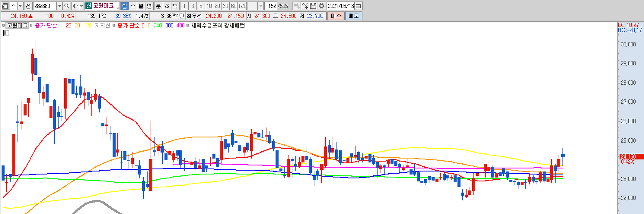Select interval 1 button

point(184,6)
